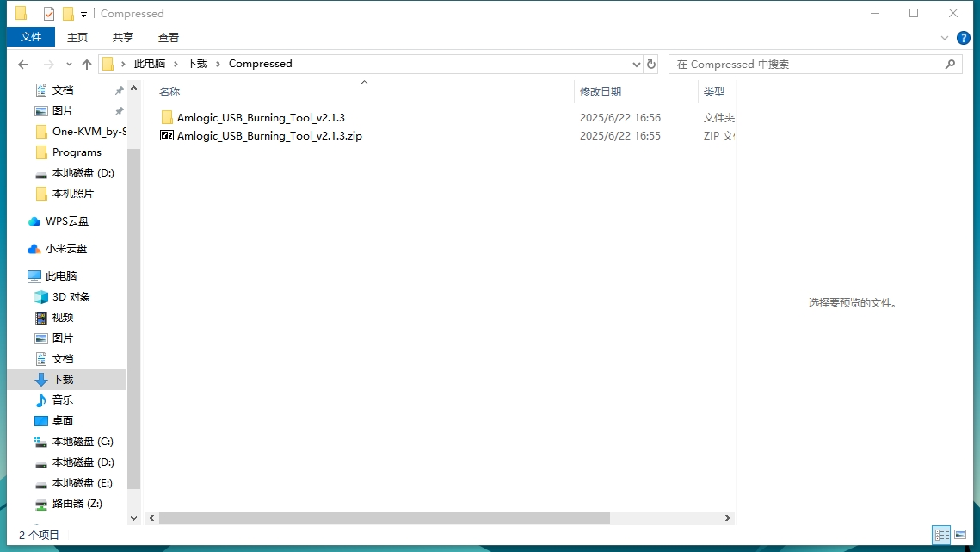The width and height of the screenshot is (980, 552).
Task: Switch to details view in the status bar
Action: (941, 535)
